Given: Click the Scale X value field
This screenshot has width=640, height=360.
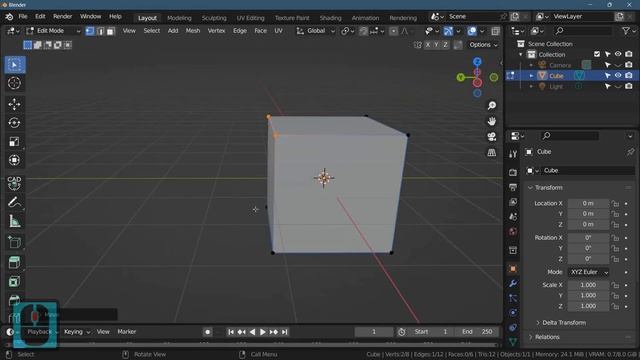Looking at the screenshot, I should [588, 285].
